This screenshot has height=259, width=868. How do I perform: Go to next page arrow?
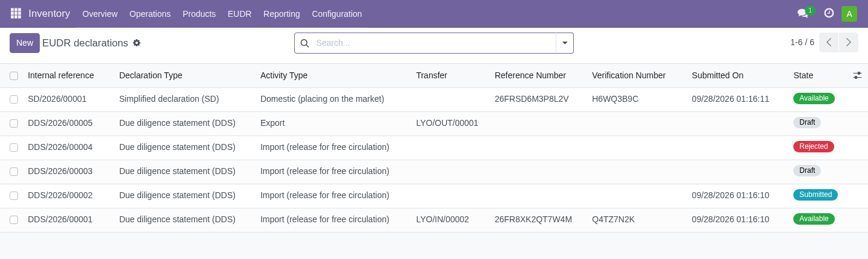tap(849, 42)
